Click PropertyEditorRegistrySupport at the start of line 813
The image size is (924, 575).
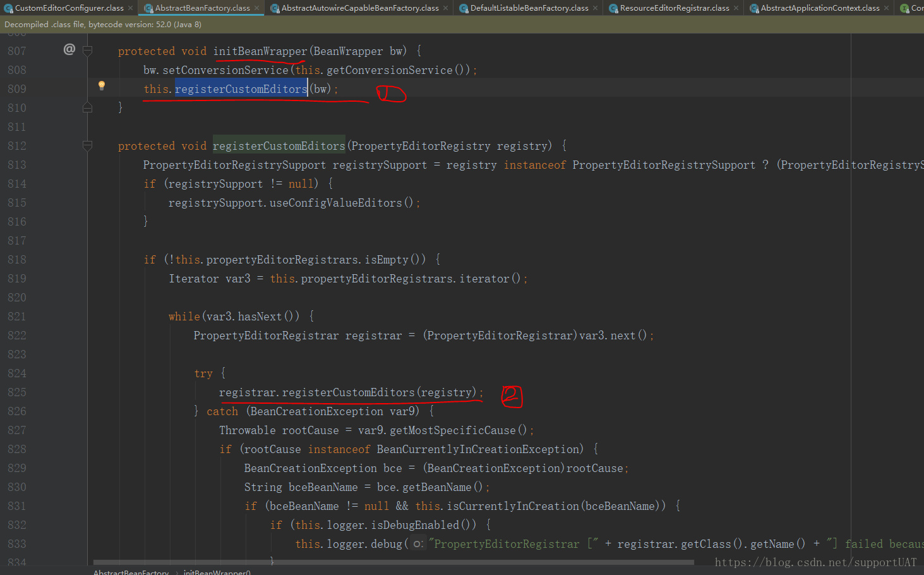tap(234, 165)
